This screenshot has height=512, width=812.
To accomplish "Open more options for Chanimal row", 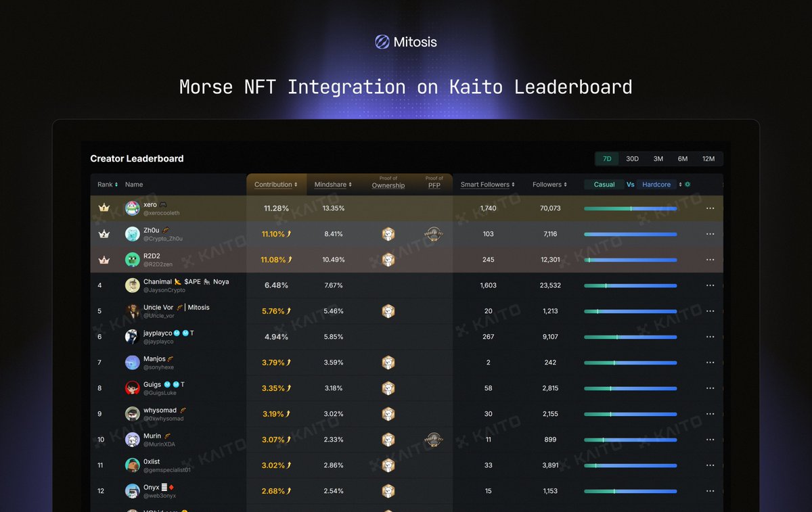I will tap(710, 285).
